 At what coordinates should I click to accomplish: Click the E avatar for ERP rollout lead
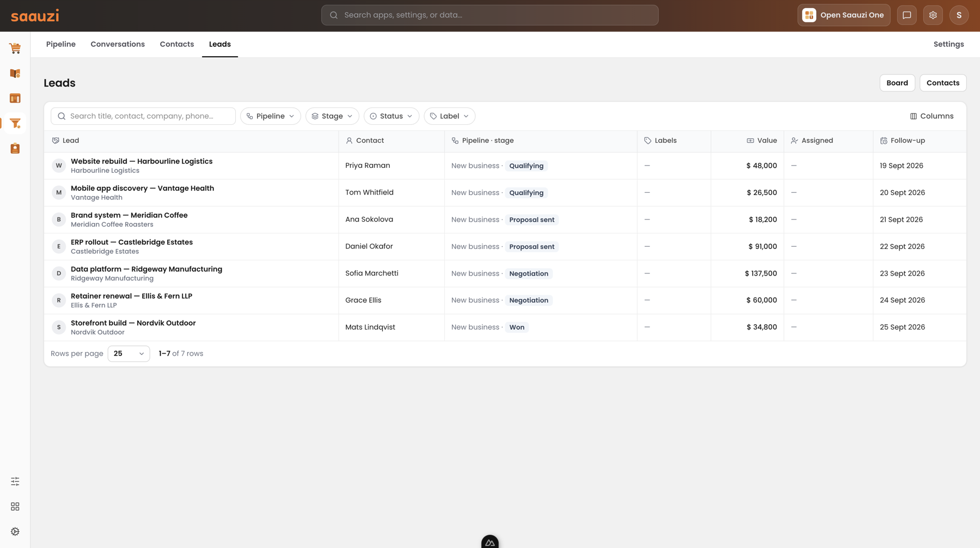(59, 246)
